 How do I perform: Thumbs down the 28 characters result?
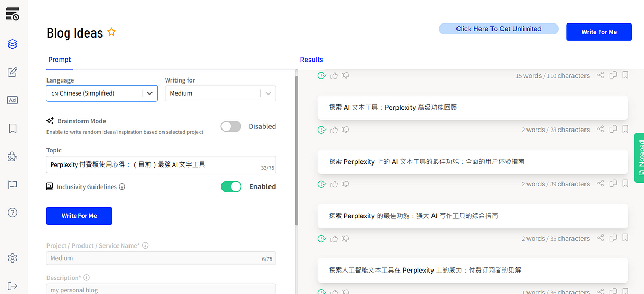345,130
